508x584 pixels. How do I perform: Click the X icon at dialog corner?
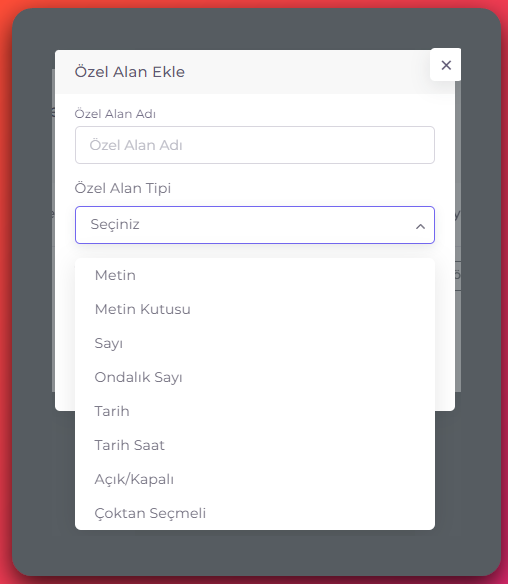(446, 65)
